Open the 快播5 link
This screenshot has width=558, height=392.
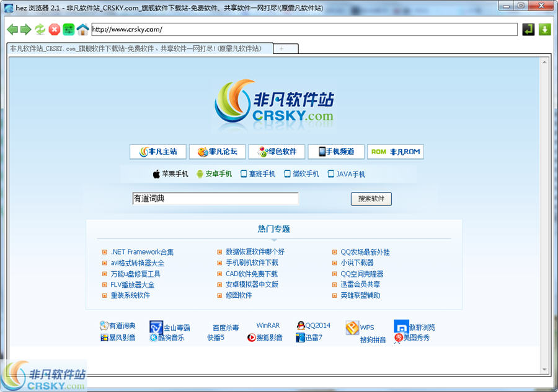[x=216, y=338]
